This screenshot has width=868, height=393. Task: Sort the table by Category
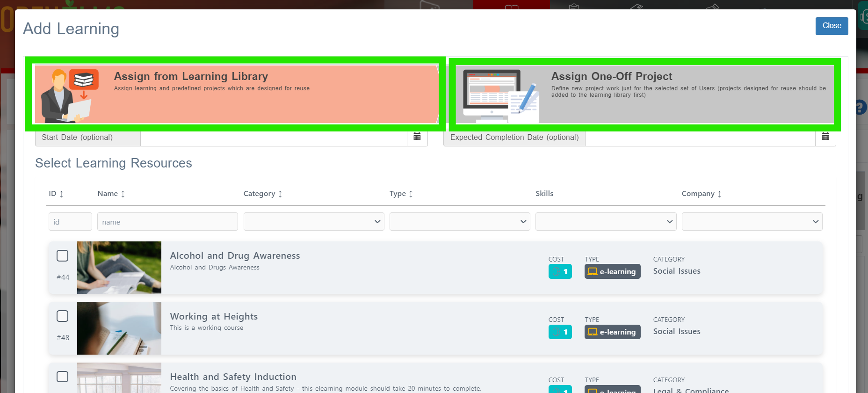(x=263, y=194)
